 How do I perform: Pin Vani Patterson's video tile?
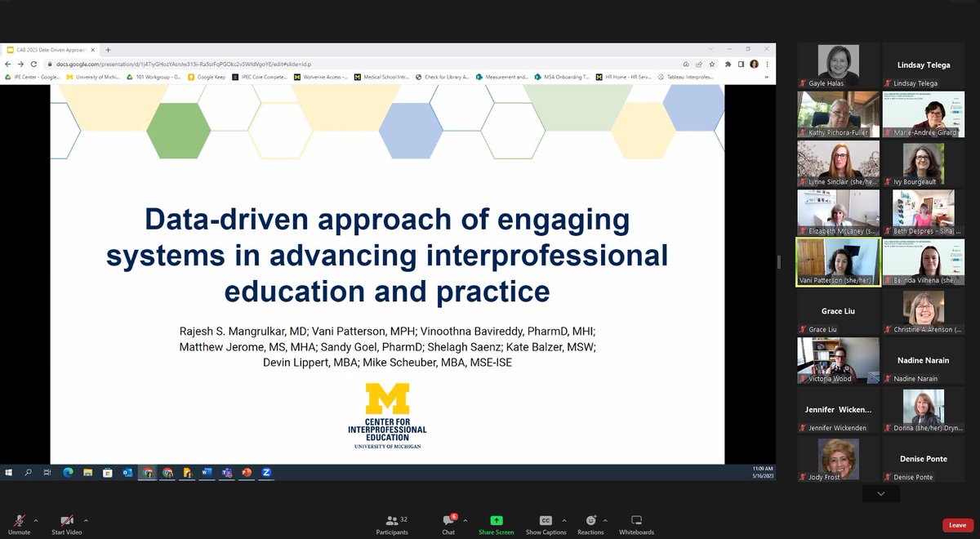point(838,261)
